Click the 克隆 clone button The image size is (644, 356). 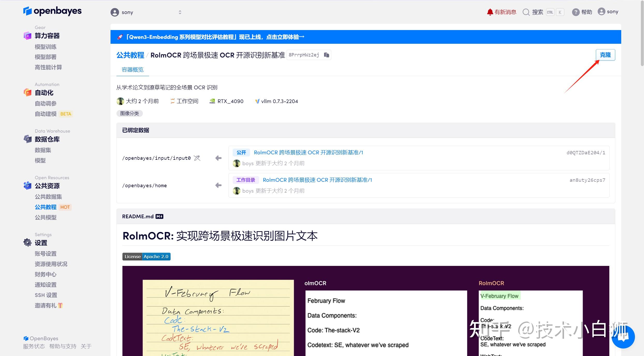(605, 55)
